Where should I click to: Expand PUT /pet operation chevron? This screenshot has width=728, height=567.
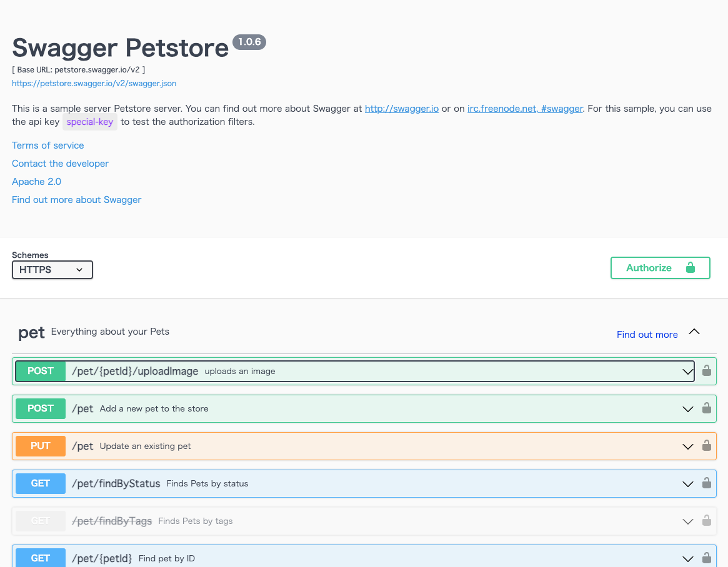coord(687,447)
